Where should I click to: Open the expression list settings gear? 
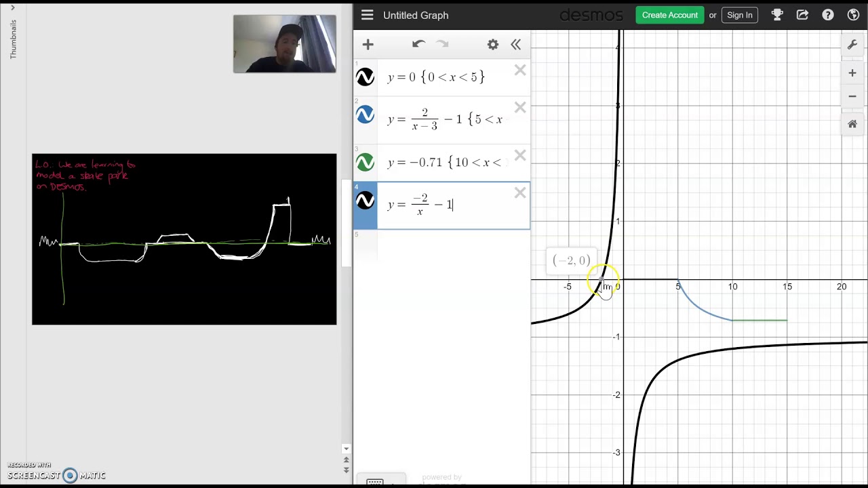pos(493,45)
